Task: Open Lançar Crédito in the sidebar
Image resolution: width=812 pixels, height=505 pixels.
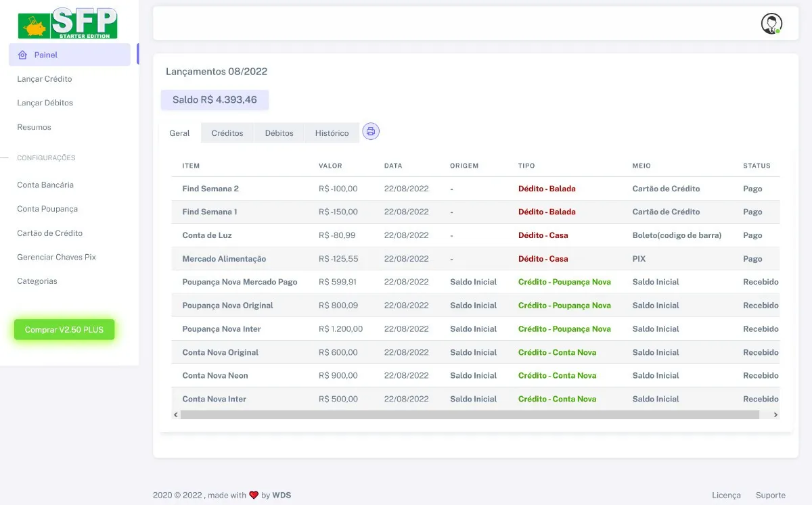Action: click(x=45, y=79)
